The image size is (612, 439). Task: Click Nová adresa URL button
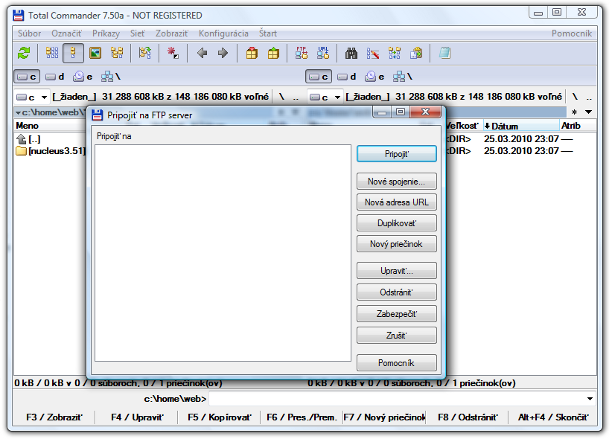coord(397,202)
